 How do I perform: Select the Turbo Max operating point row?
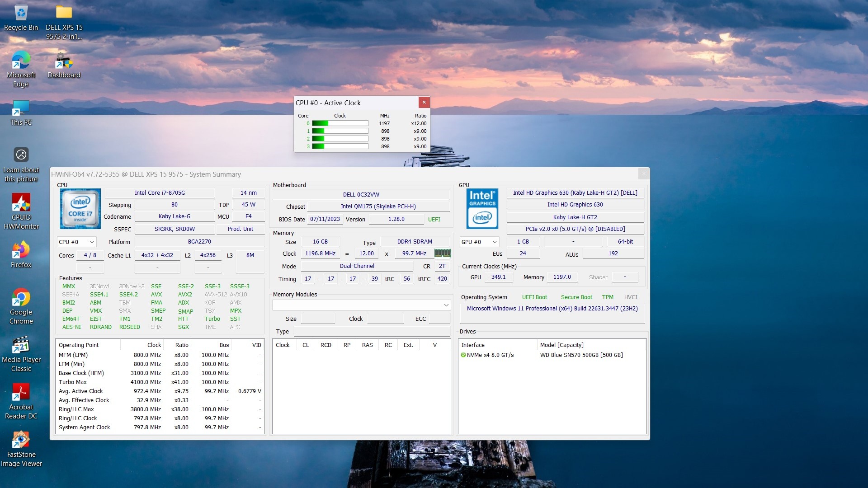[160, 382]
